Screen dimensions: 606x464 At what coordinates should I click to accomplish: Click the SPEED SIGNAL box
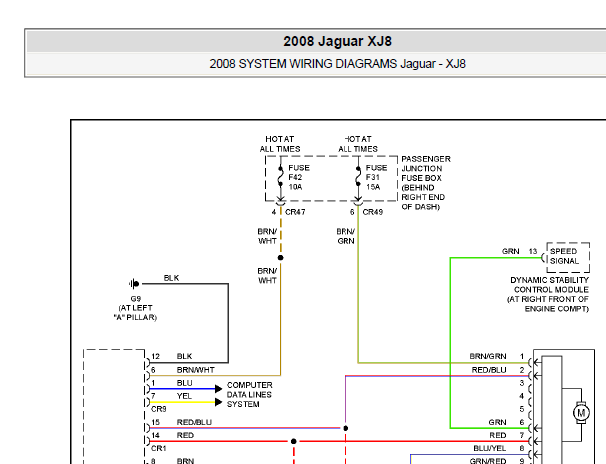pyautogui.click(x=568, y=257)
